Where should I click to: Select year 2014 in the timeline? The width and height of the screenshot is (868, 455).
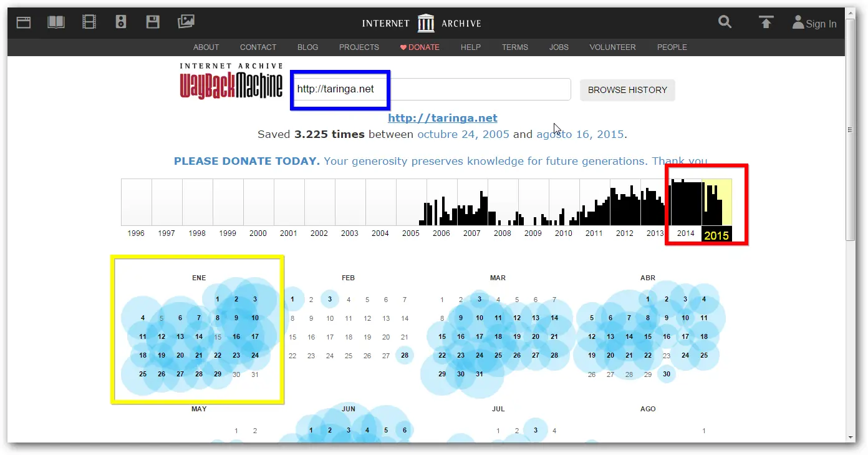click(x=686, y=233)
